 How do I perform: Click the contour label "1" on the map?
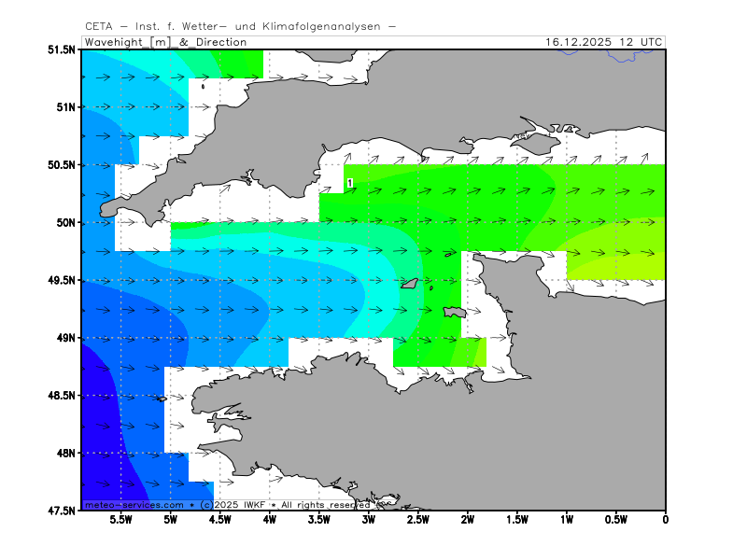(349, 183)
